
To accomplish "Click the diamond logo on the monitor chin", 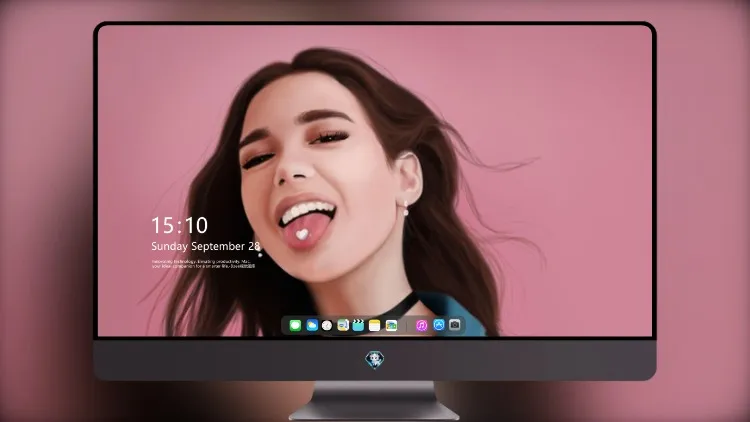I will [x=375, y=359].
